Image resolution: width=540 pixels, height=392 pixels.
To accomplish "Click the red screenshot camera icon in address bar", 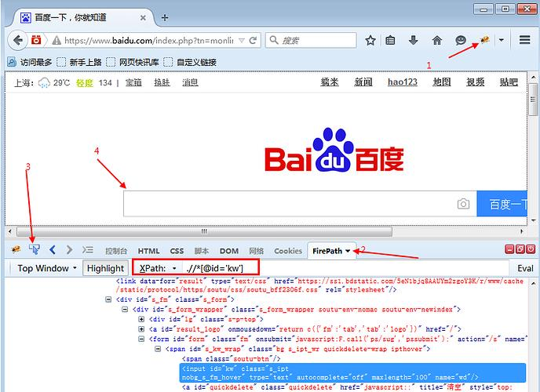I will pos(36,40).
